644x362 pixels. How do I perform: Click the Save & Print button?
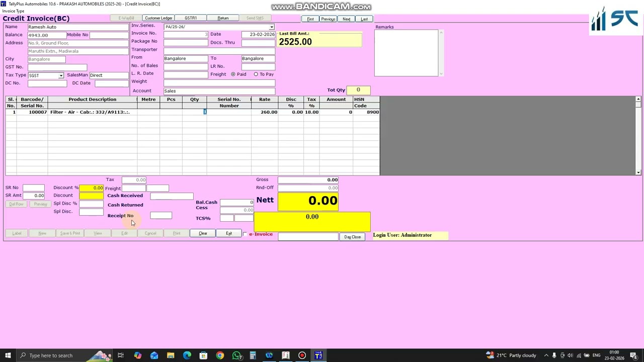(70, 233)
